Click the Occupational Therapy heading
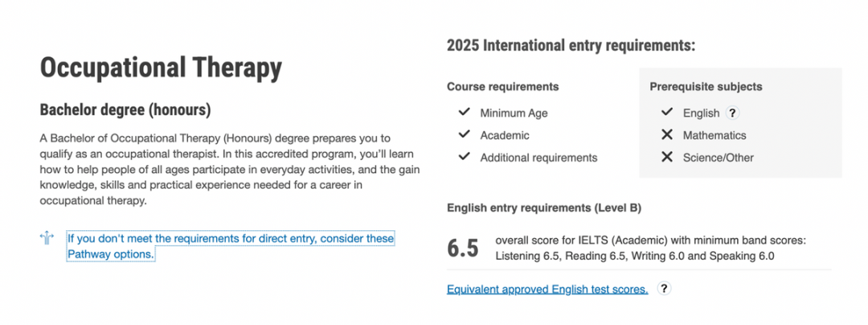 [x=161, y=68]
